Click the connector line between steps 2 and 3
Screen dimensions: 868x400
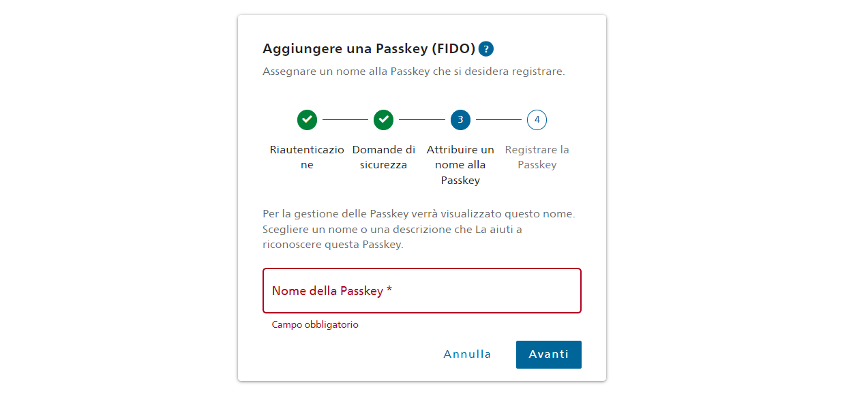point(422,120)
